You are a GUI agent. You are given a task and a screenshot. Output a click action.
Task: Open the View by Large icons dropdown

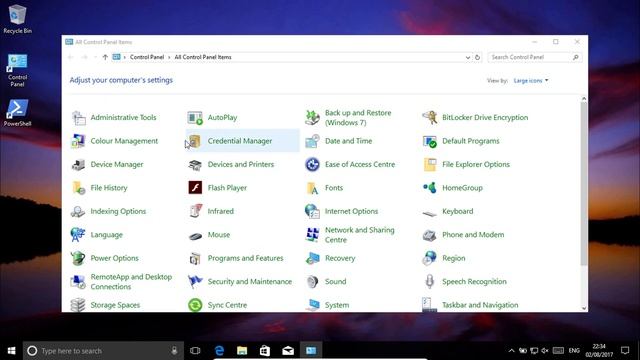click(531, 81)
